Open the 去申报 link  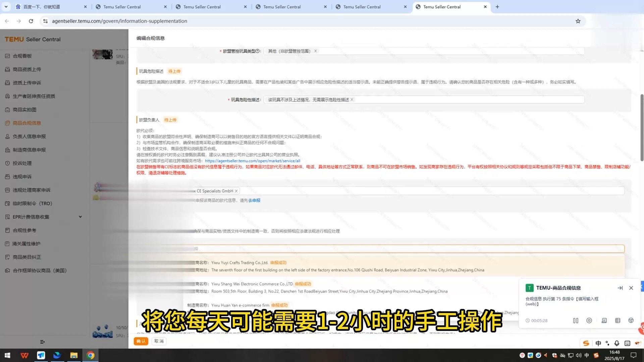(x=254, y=200)
